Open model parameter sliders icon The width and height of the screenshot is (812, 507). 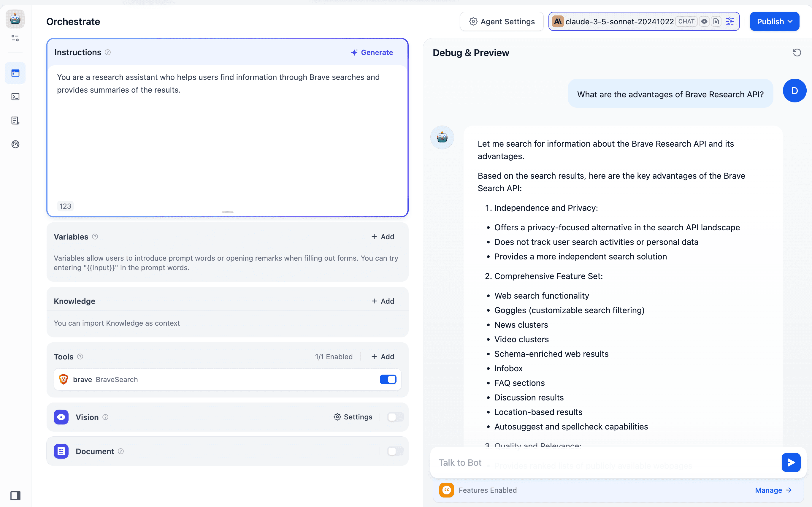tap(729, 21)
